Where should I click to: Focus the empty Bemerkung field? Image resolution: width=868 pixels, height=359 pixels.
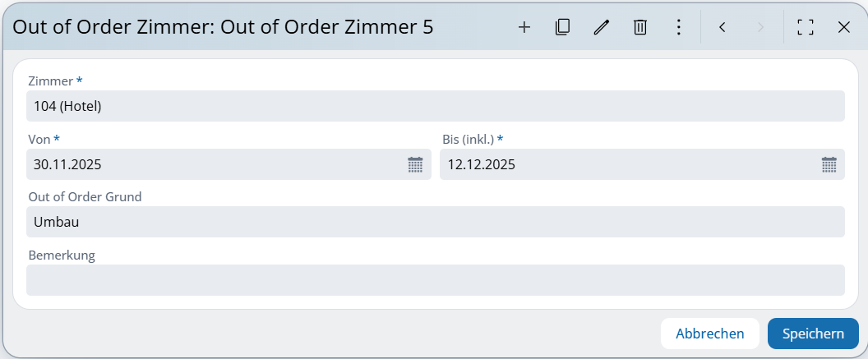tap(436, 280)
